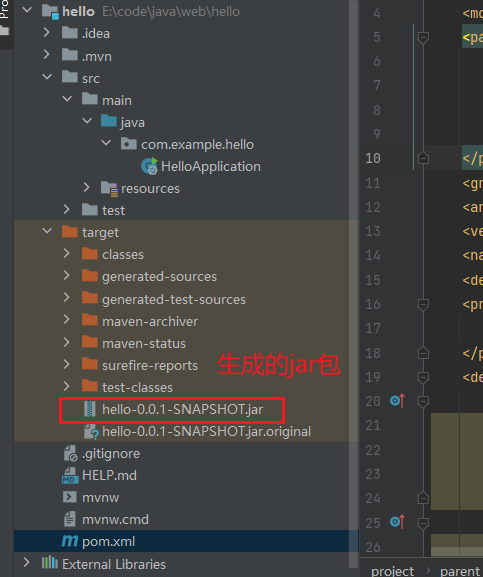Screen dimensions: 483x577
Task: Toggle code fold marker at line 10
Action: coord(423,158)
